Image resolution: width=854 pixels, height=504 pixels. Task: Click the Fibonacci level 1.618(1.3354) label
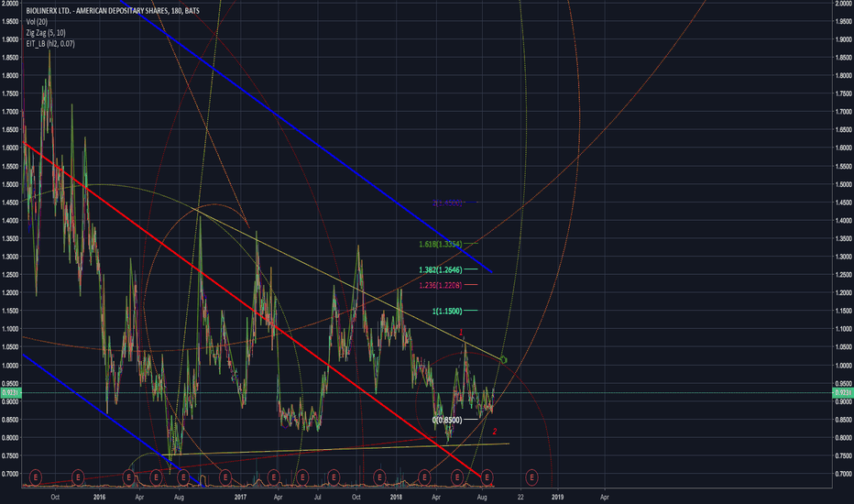point(441,244)
